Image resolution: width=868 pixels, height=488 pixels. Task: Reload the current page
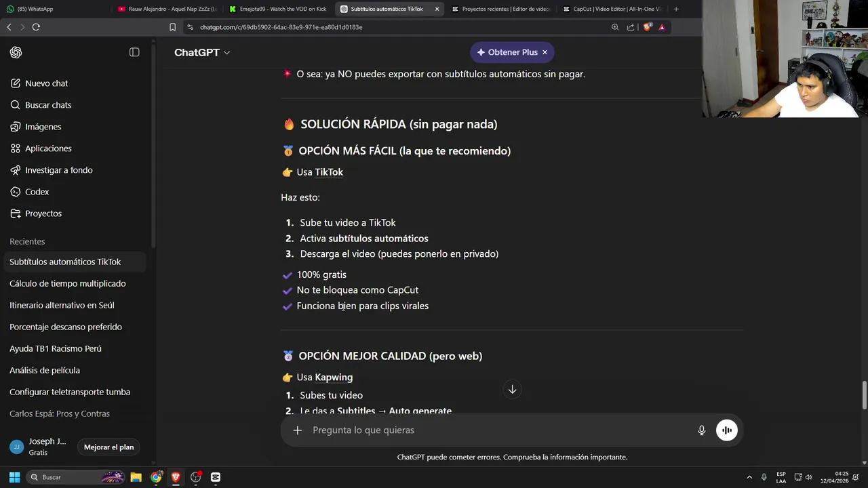coord(36,27)
